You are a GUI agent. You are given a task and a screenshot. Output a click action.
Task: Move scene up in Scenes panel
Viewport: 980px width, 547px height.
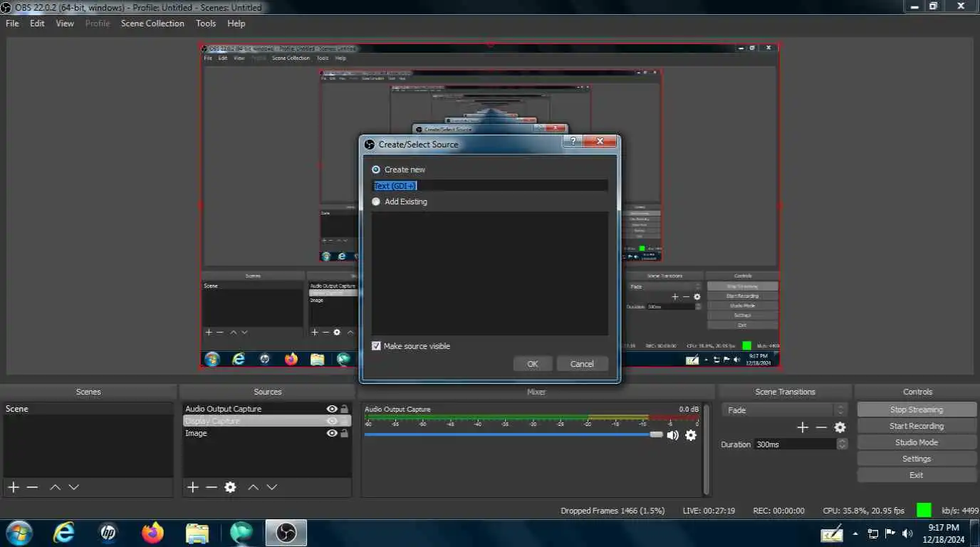[55, 487]
